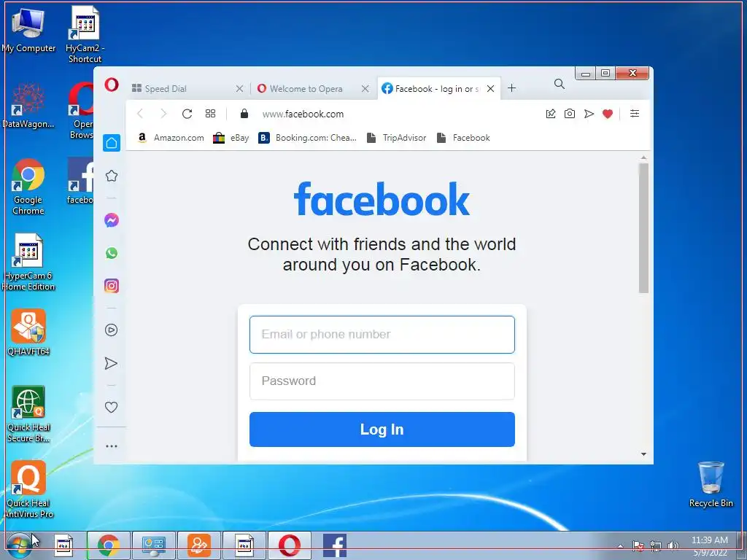Select Quick Heal Secure Browser desktop icon
Screen dimensions: 747x560
click(28, 414)
